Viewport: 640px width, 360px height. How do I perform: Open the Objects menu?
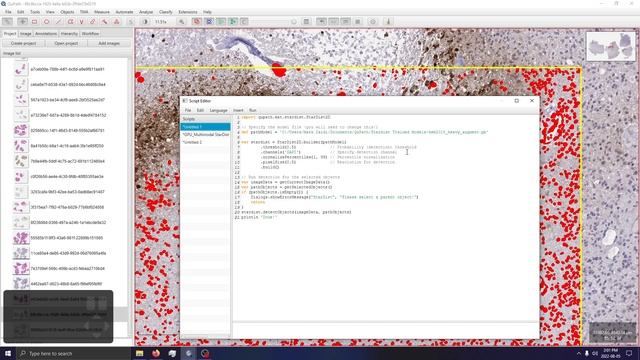pyautogui.click(x=67, y=12)
